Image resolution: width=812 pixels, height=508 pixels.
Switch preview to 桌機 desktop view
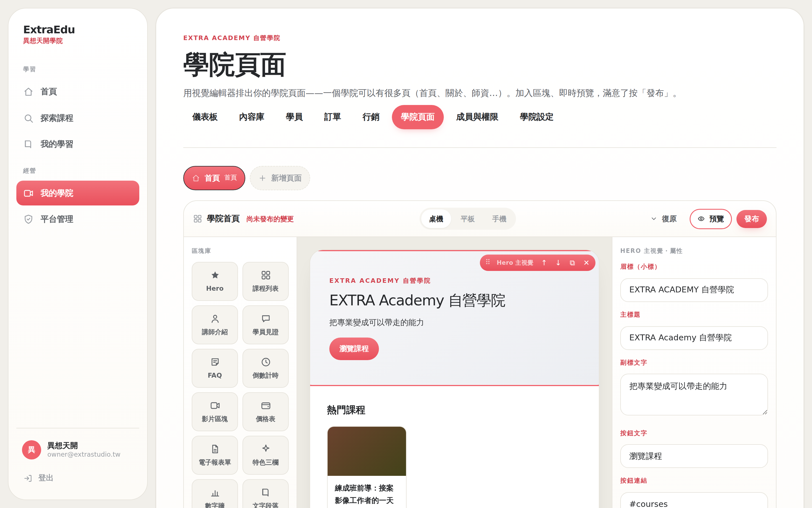coord(436,219)
